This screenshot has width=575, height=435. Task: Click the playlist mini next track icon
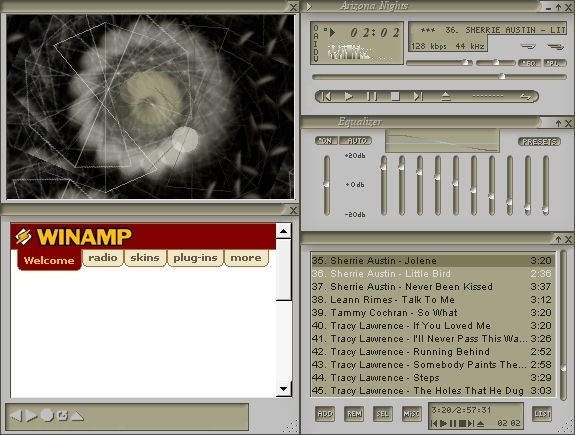tap(471, 423)
